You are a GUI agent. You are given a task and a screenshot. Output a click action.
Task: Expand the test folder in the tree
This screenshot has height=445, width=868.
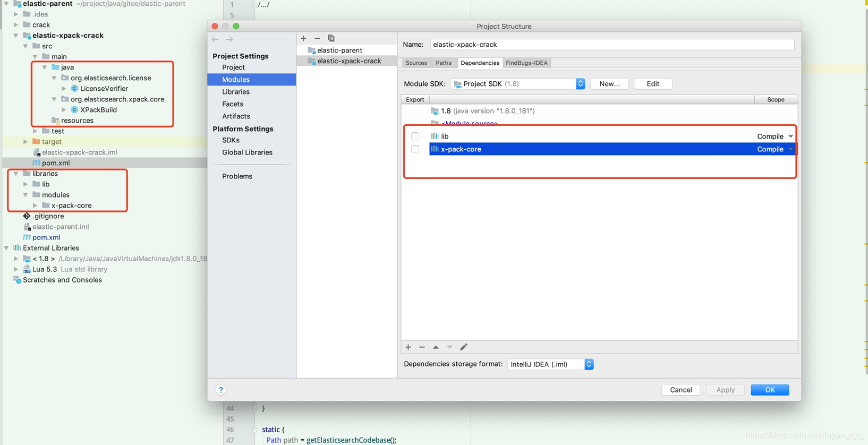click(35, 131)
